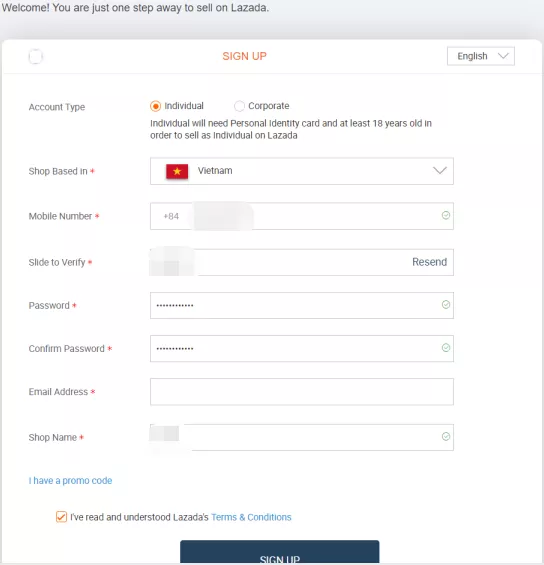
Task: Expand the Shop Based In country dropdown
Action: pos(302,171)
